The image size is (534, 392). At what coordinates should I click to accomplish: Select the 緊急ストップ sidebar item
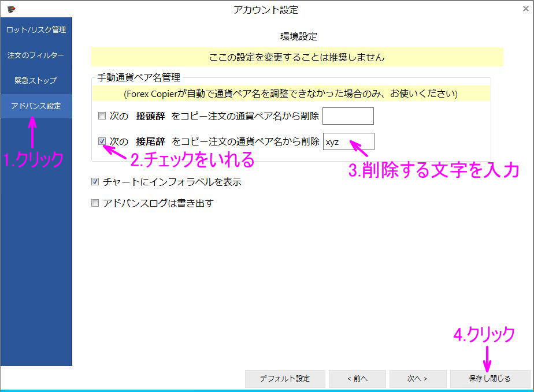(36, 80)
